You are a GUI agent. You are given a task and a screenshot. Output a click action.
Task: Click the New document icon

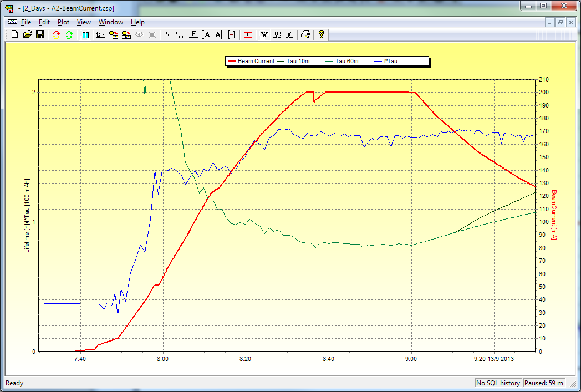(15, 34)
